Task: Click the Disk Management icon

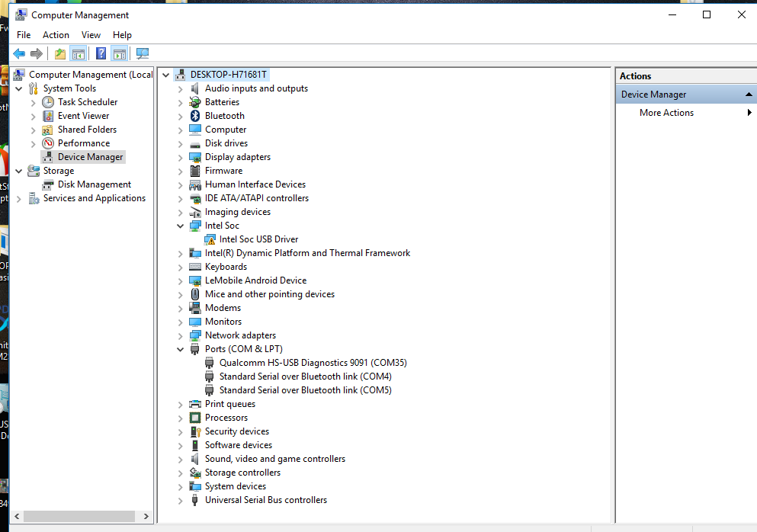Action: 48,184
